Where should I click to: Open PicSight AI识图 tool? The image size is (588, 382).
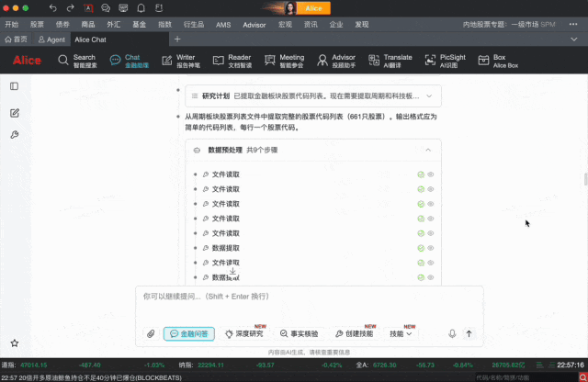pyautogui.click(x=447, y=61)
